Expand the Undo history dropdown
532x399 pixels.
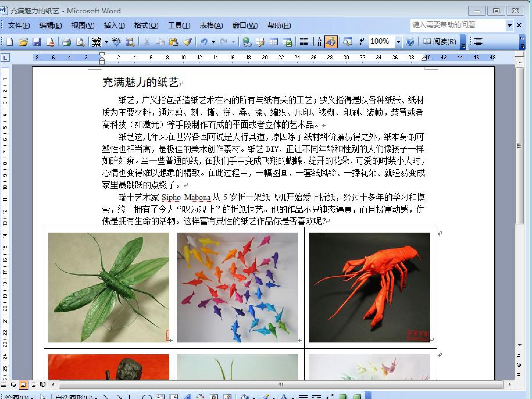coord(214,42)
